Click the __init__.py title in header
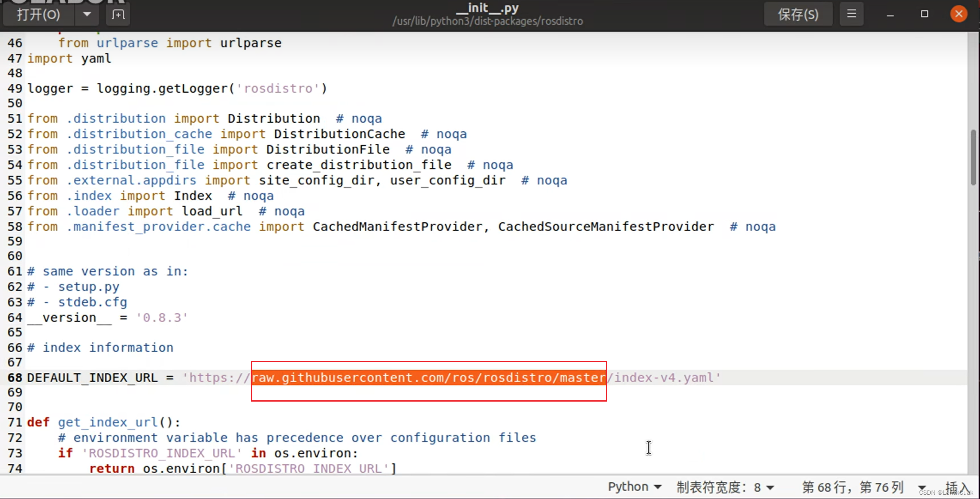Screen dimensions: 980x499 point(487,8)
